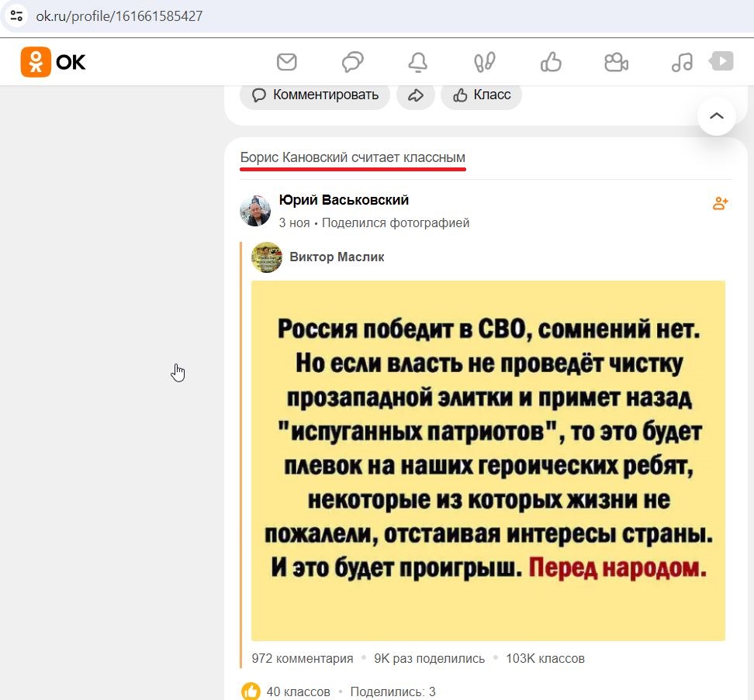Screen dimensions: 754x700
Task: Open messages via the envelope icon
Action: tap(286, 62)
